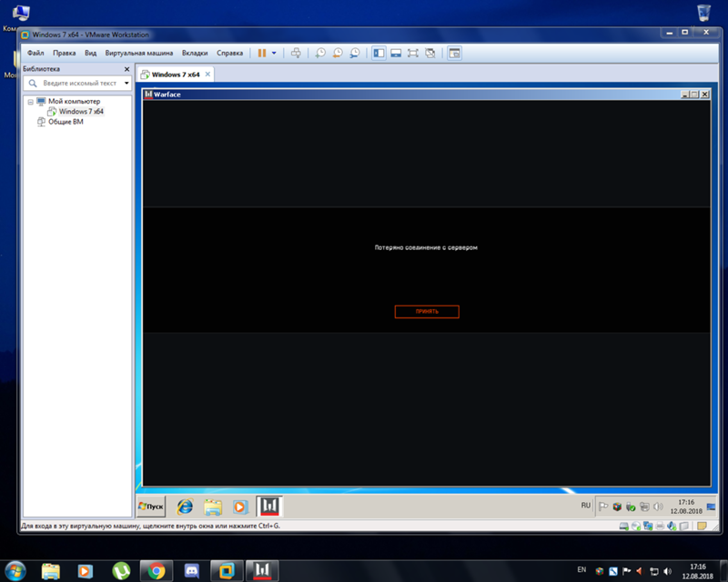Open host Media Player taskbar icon
Screen dimensions: 728x582
pos(85,571)
